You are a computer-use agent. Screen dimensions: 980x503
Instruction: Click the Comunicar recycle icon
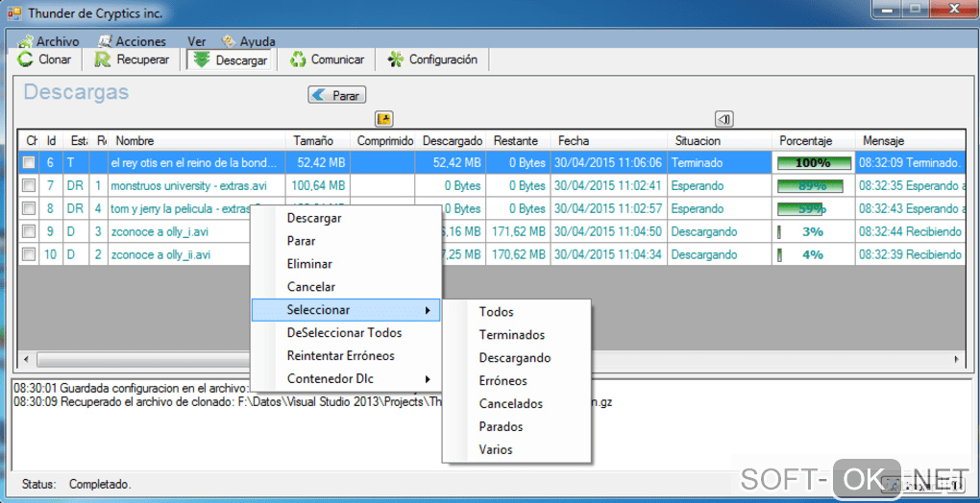click(x=298, y=60)
